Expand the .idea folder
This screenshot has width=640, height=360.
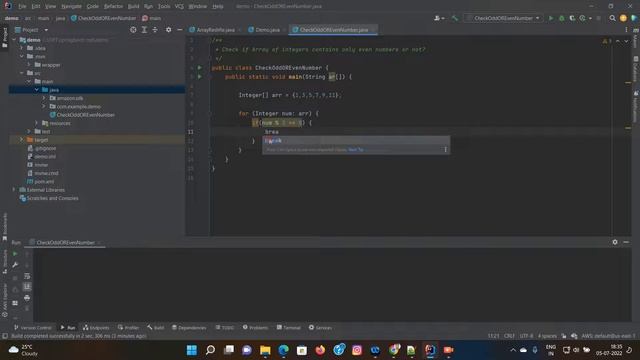click(x=22, y=48)
